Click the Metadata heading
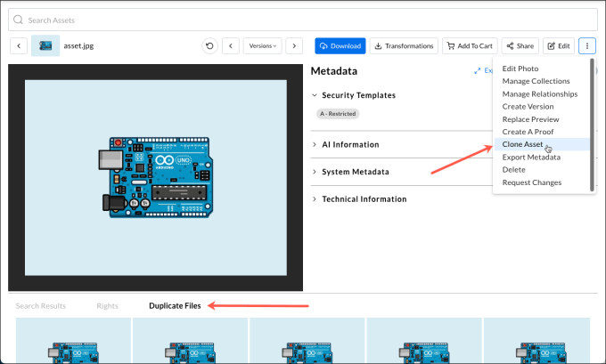606x364 pixels. pos(334,71)
